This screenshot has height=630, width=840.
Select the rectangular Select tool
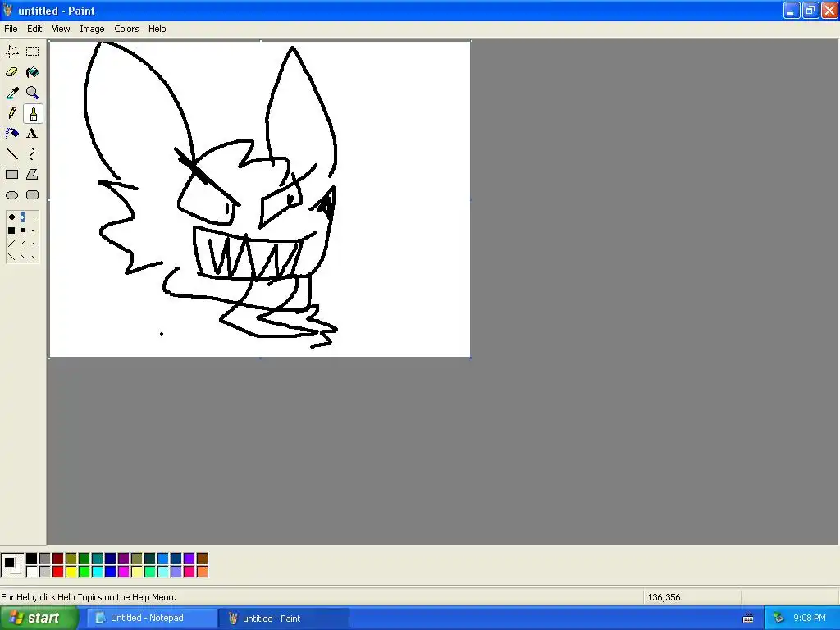click(x=33, y=52)
